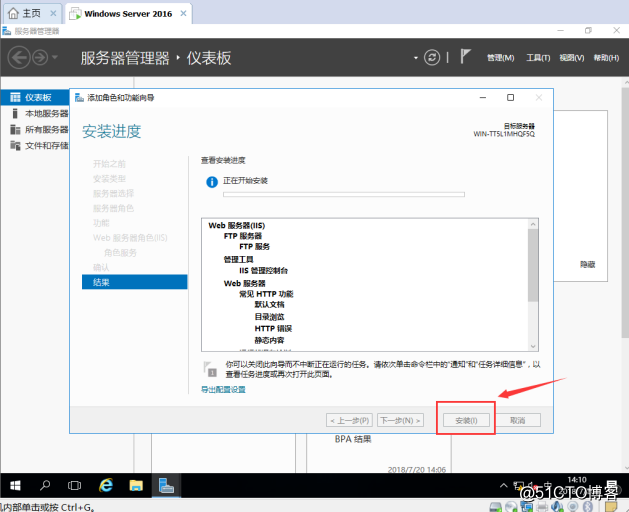Screen dimensions: 629x512
Task: Open the navigation history dropdown arrow
Action: (55, 57)
